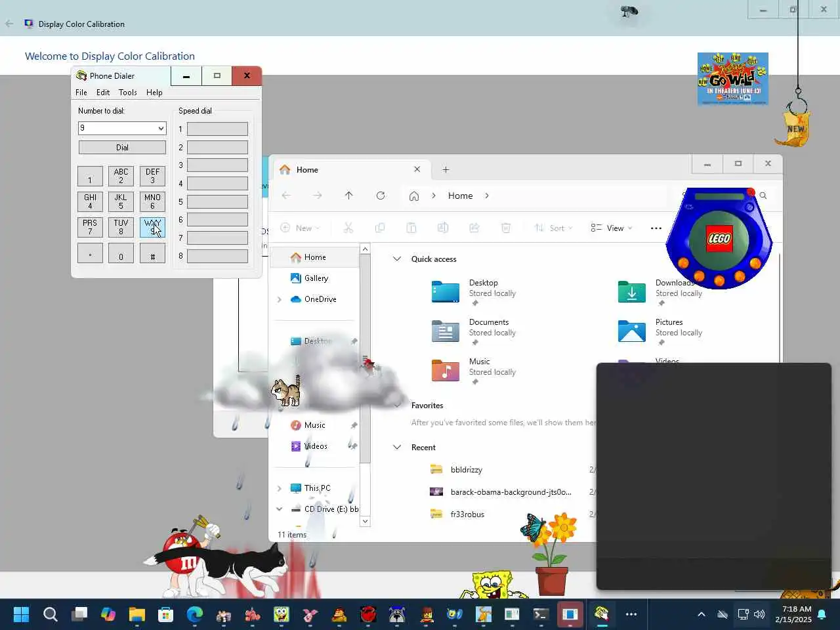Click the home icon in the address bar
The image size is (840, 630).
point(414,196)
